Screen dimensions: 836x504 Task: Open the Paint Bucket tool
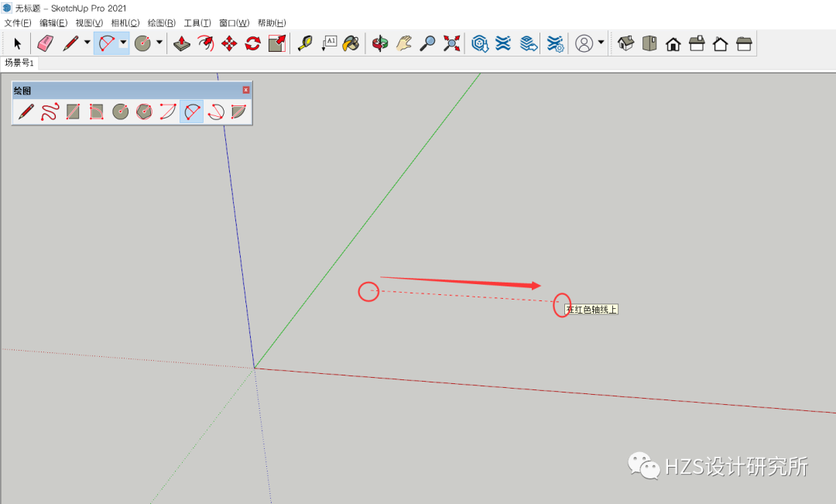(351, 43)
